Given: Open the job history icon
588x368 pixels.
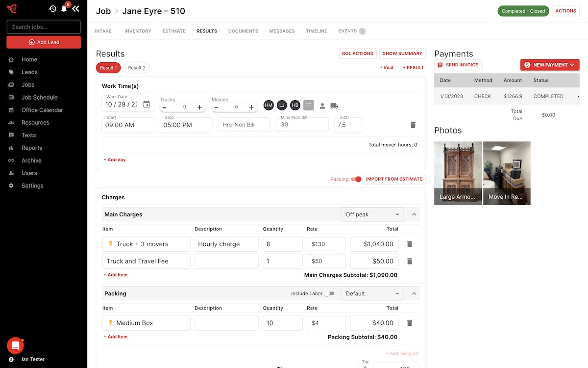Looking at the screenshot, I should pos(52,8).
